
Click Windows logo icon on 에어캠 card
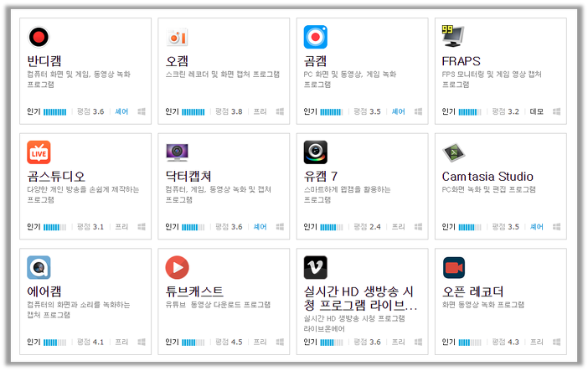(142, 342)
